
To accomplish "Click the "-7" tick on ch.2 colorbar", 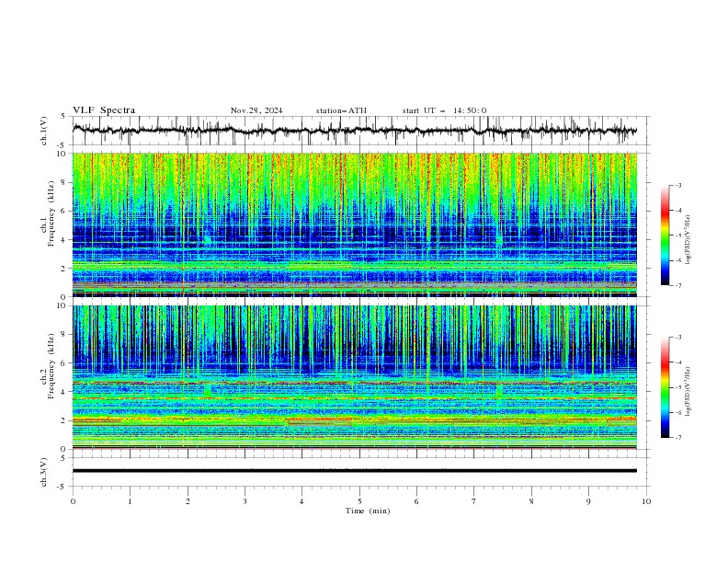I will pyautogui.click(x=677, y=438).
